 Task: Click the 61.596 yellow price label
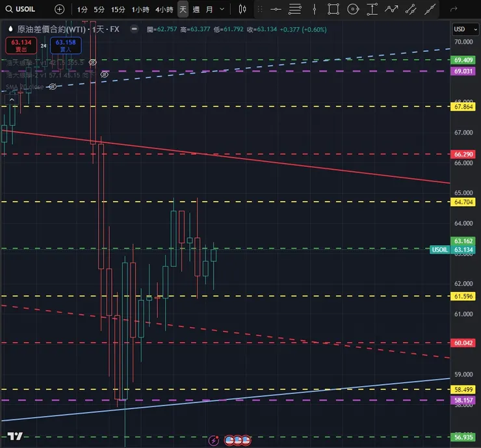click(463, 296)
